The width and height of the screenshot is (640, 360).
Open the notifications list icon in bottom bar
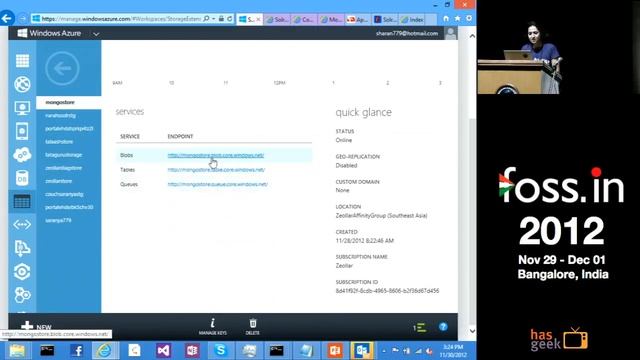[x=420, y=327]
